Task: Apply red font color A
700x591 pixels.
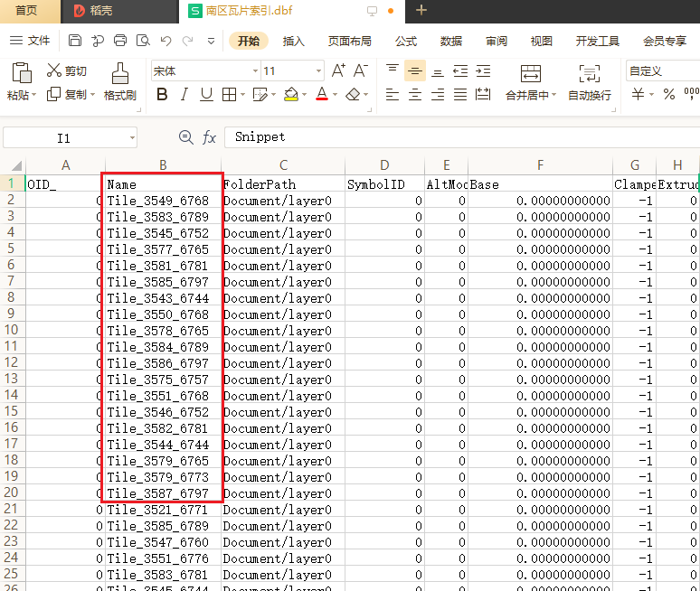Action: (x=322, y=95)
